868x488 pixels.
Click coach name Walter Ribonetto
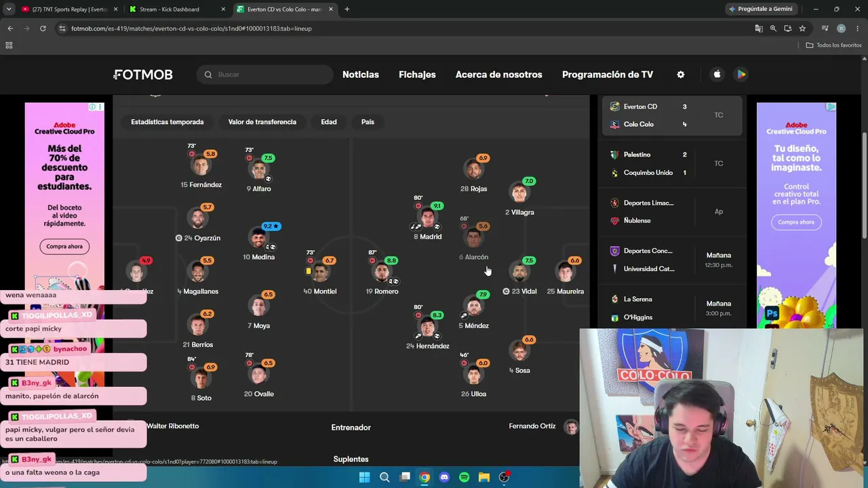click(173, 426)
